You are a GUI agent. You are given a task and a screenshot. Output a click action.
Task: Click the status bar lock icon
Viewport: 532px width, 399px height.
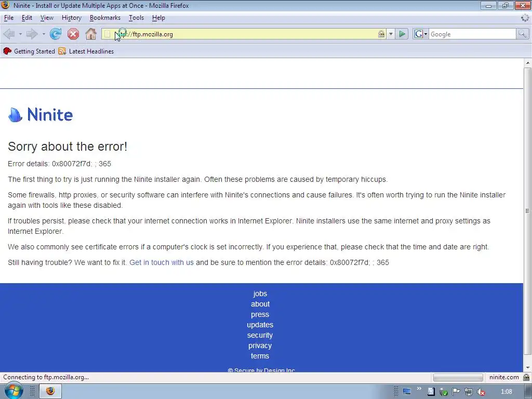pos(526,377)
